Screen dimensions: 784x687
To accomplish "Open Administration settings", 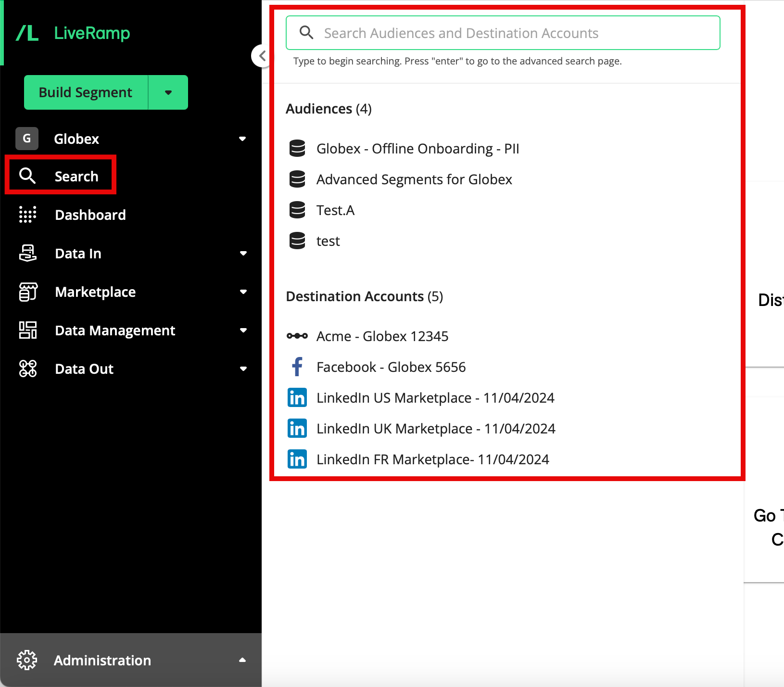I will click(x=102, y=661).
